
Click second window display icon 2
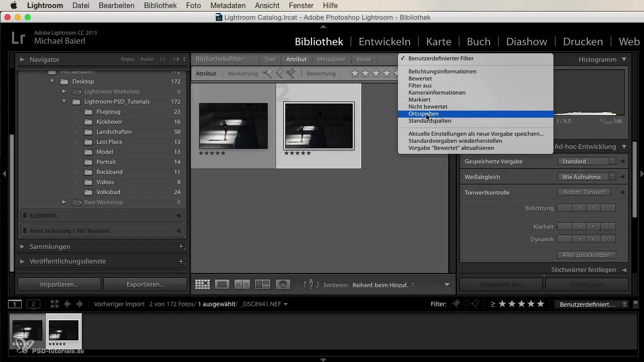[33, 304]
